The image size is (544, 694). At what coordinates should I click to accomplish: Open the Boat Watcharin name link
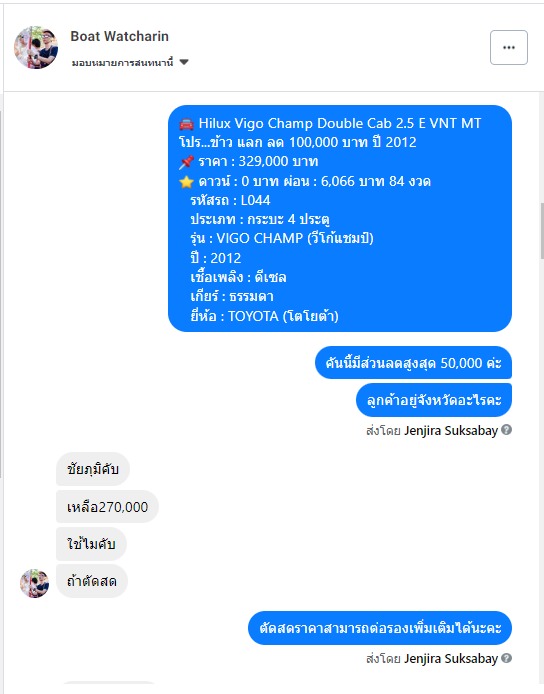tap(120, 36)
